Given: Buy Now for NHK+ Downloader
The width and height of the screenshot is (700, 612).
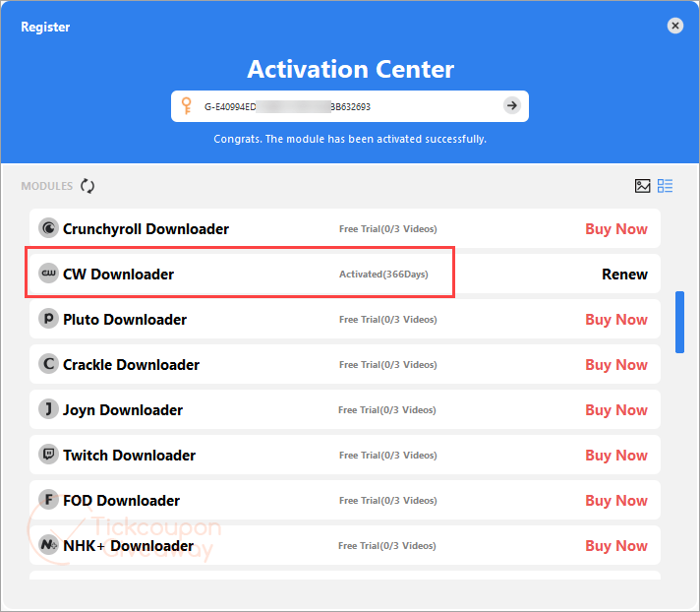Looking at the screenshot, I should tap(616, 545).
